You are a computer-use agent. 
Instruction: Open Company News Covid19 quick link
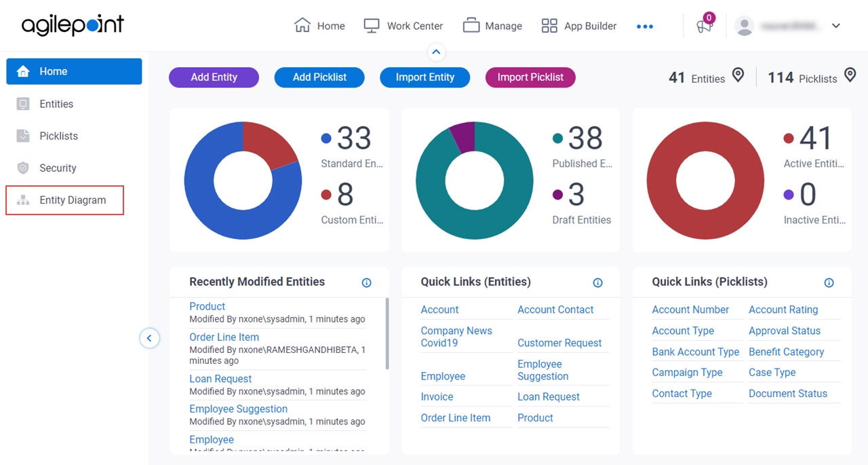(x=456, y=337)
